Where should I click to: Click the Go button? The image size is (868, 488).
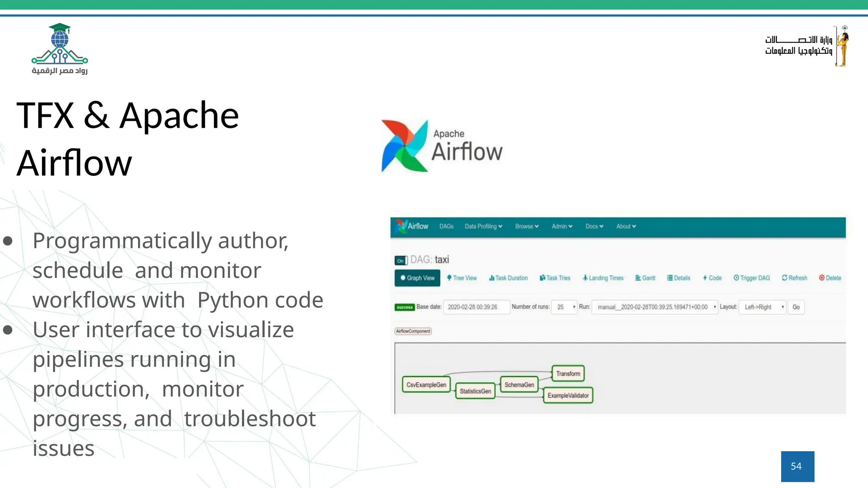point(796,307)
